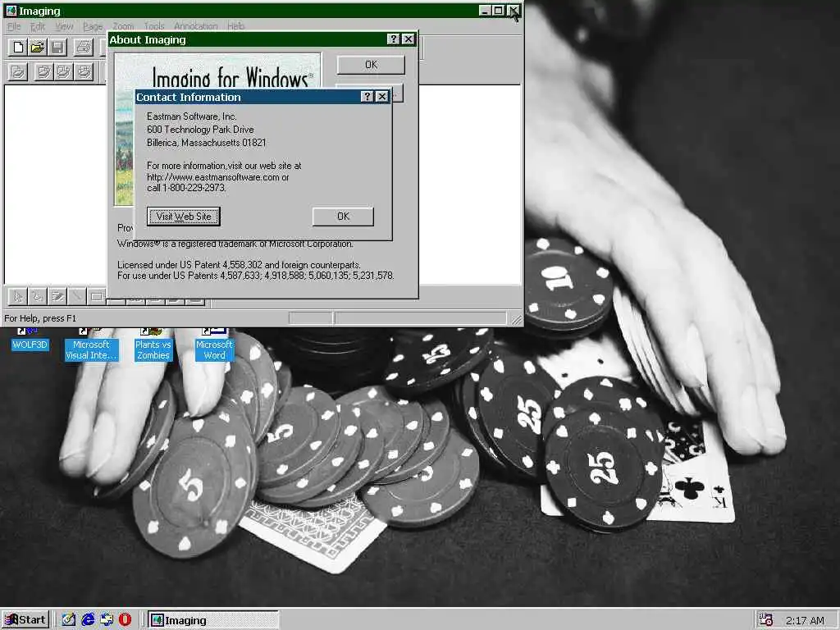Click the Save floppy disk toolbar icon

(x=57, y=48)
